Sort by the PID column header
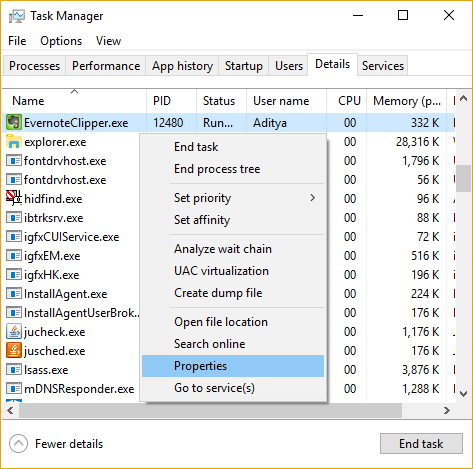The height and width of the screenshot is (469, 473). [171, 101]
